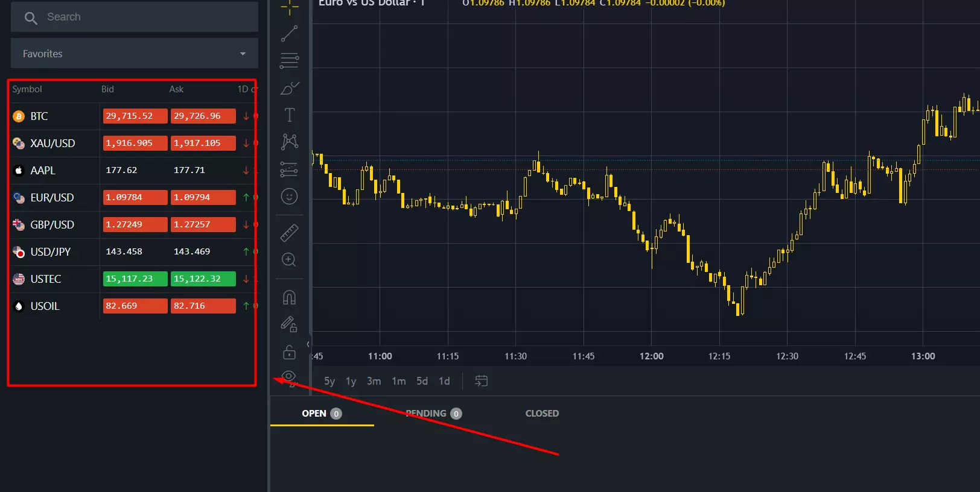Collapse the drawing toolbar with the chevron
Image resolution: width=980 pixels, height=492 pixels.
(308, 344)
